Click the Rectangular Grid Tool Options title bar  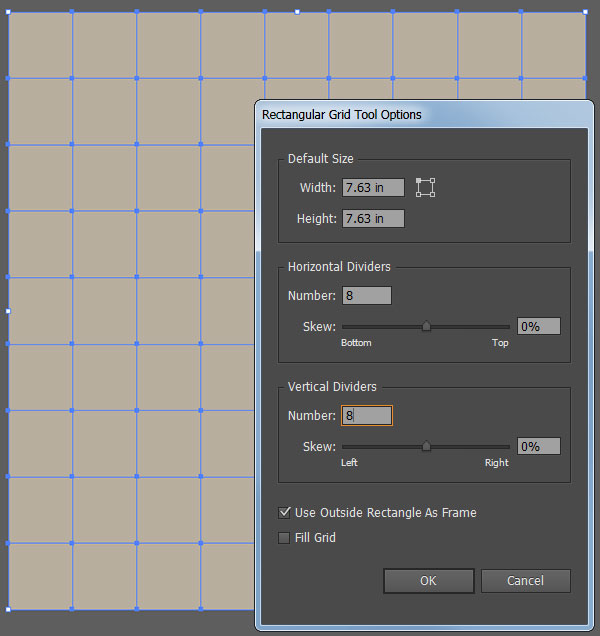click(424, 115)
